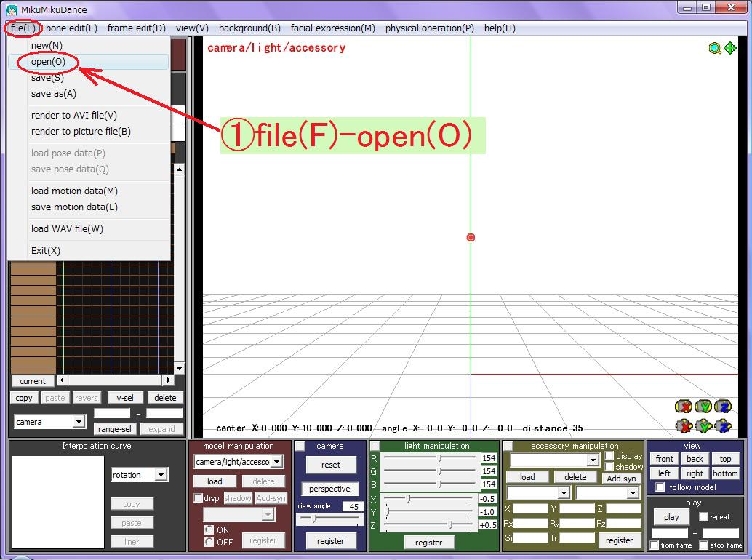The image size is (752, 560).
Task: Tick the stop flame checkbox
Action: tap(703, 545)
